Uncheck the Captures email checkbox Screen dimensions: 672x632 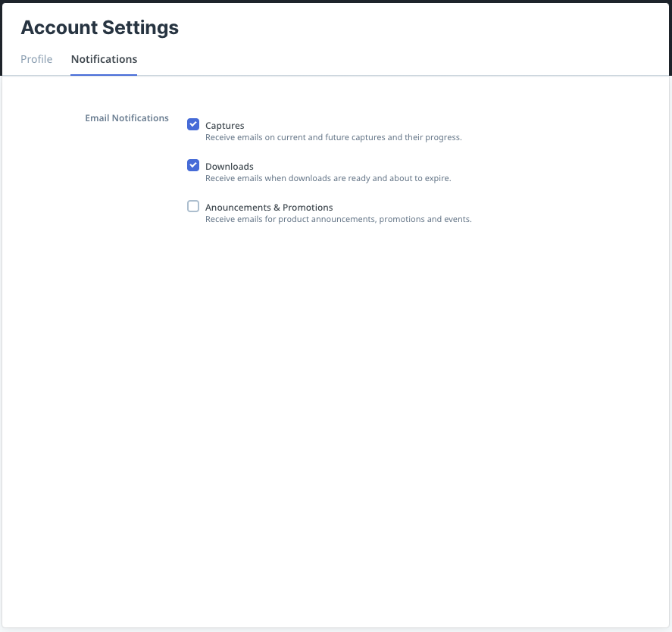point(193,125)
